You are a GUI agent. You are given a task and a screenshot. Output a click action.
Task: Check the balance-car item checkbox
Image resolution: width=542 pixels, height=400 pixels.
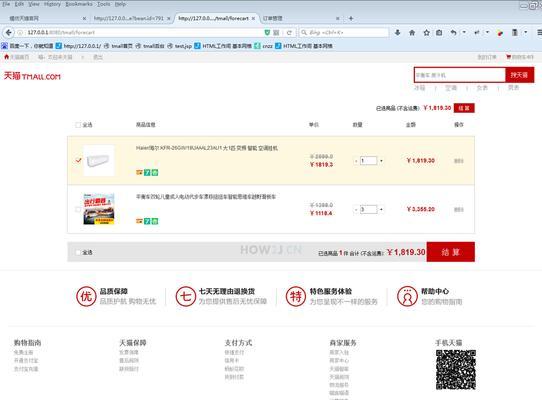click(x=78, y=209)
